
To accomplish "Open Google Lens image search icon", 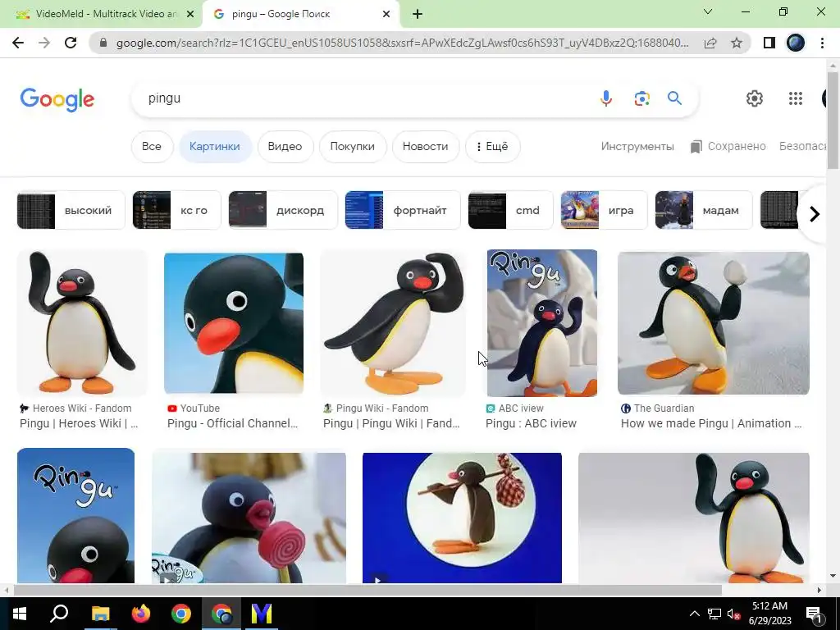I will click(641, 98).
